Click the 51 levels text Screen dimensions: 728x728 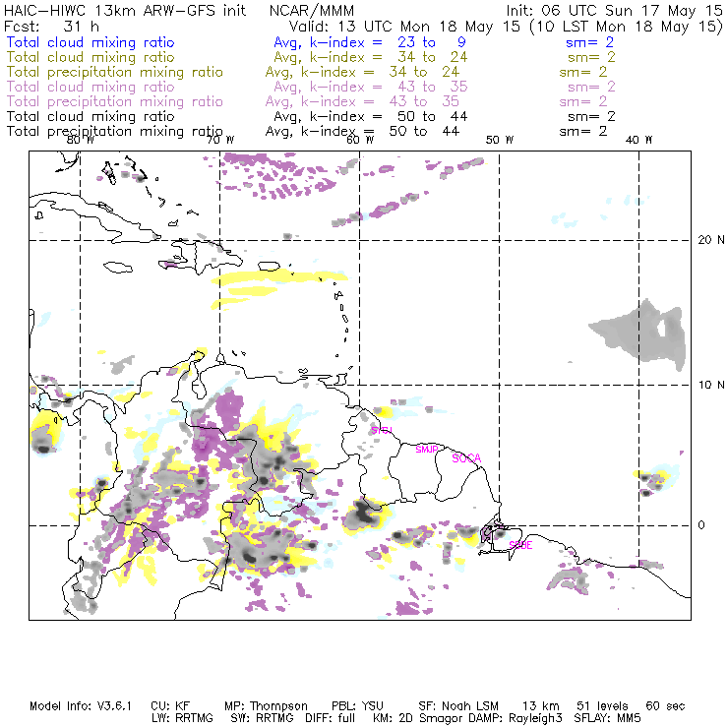602,706
